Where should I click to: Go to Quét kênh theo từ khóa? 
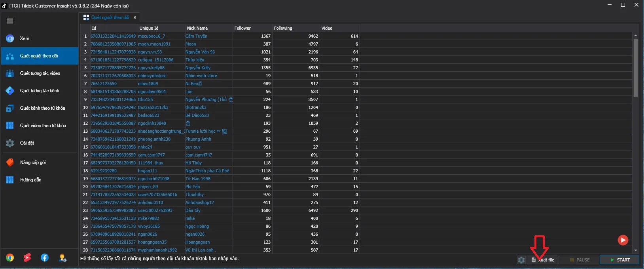pyautogui.click(x=40, y=108)
